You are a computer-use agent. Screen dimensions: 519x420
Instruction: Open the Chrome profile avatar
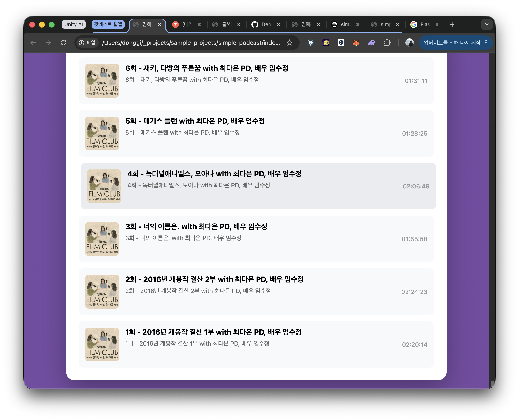pos(409,43)
